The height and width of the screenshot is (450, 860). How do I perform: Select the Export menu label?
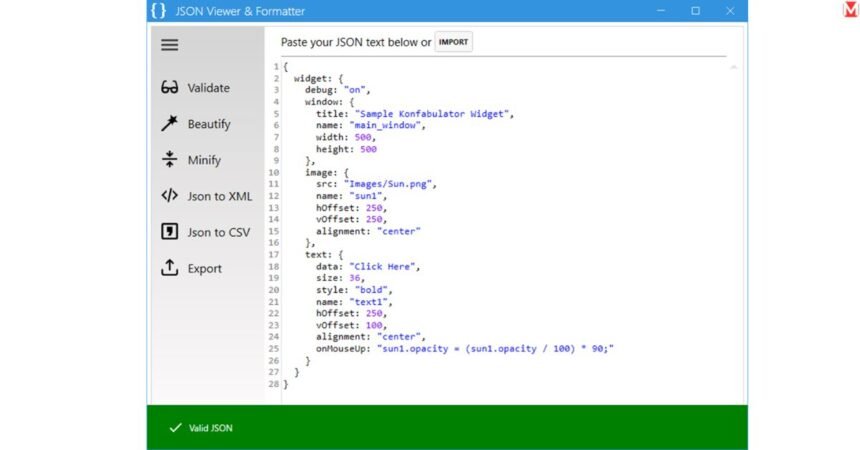pyautogui.click(x=205, y=269)
